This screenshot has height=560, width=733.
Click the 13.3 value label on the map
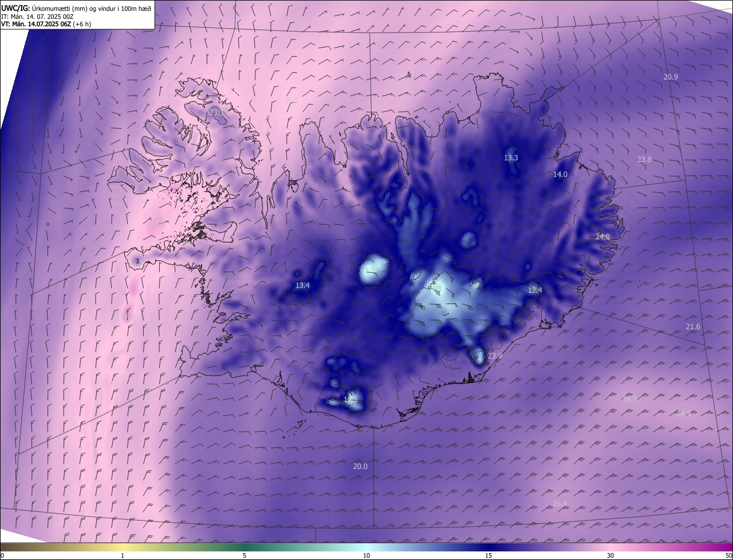pyautogui.click(x=511, y=158)
